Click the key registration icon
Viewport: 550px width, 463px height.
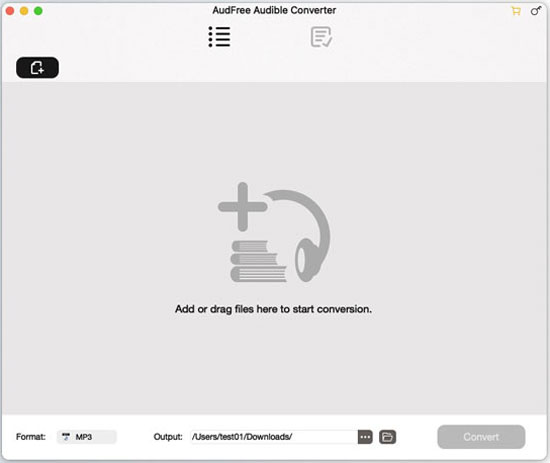(536, 11)
